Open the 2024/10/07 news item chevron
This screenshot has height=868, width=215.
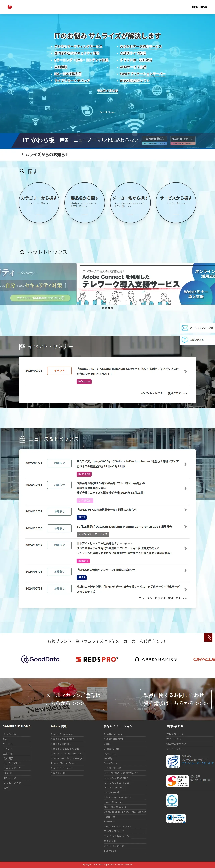pyautogui.click(x=185, y=549)
